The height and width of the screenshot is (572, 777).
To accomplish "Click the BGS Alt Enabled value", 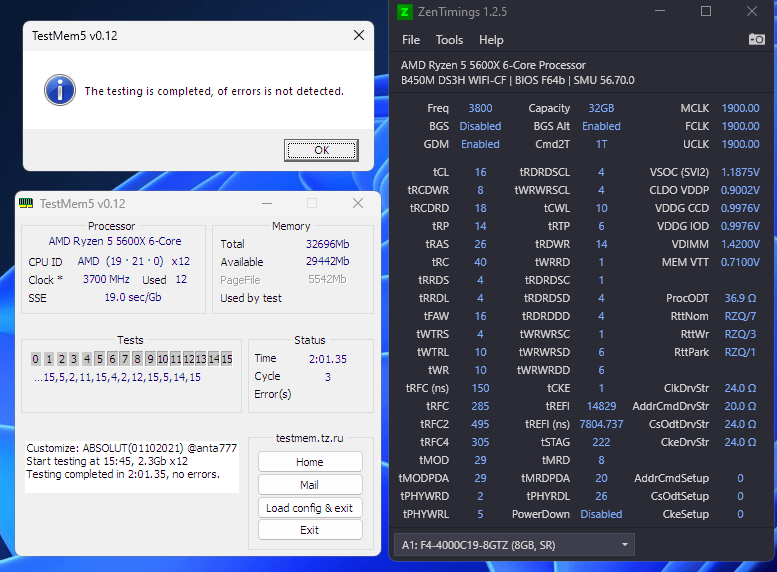I will click(x=601, y=126).
